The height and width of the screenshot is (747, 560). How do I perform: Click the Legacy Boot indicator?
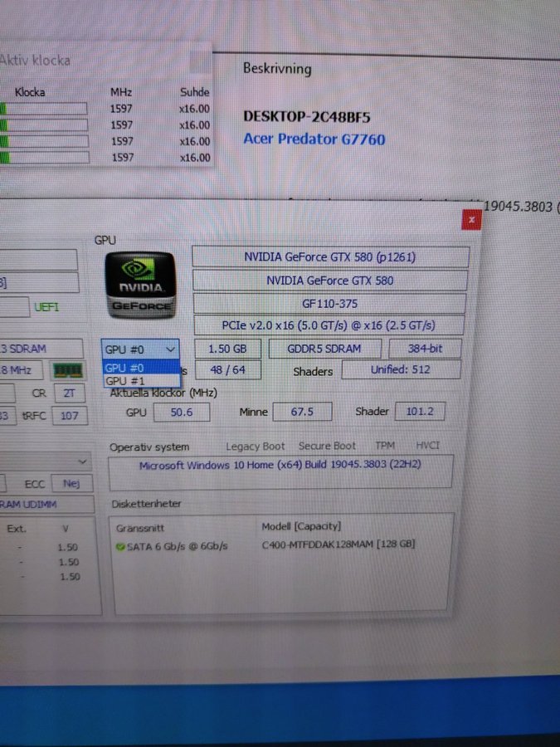click(x=255, y=447)
